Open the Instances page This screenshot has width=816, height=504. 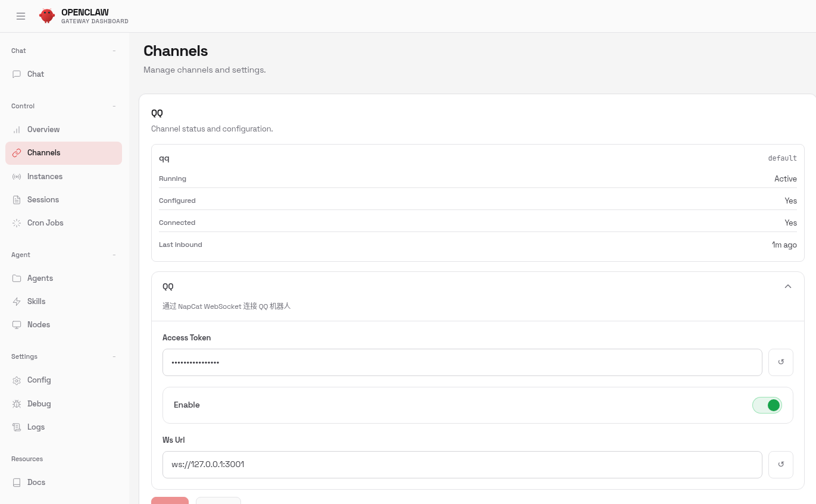(64, 177)
